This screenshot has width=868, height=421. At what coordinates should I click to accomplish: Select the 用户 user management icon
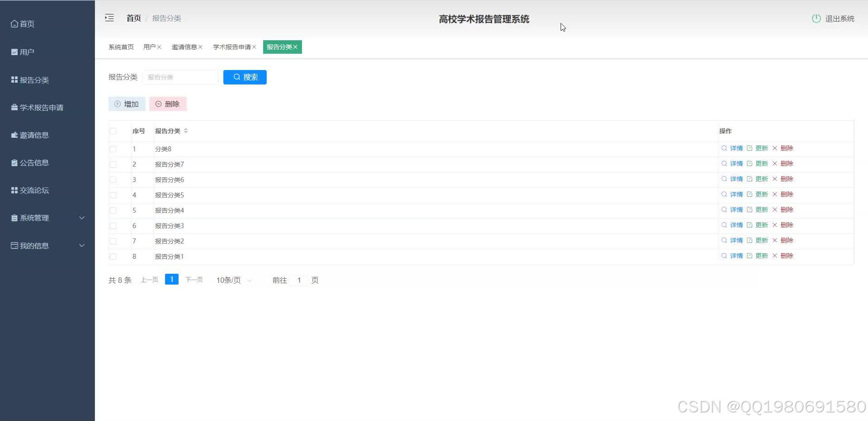(14, 51)
